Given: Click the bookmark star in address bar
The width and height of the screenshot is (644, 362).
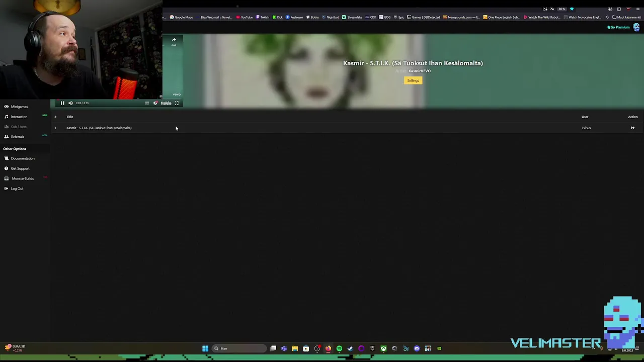Looking at the screenshot, I should coord(572,9).
